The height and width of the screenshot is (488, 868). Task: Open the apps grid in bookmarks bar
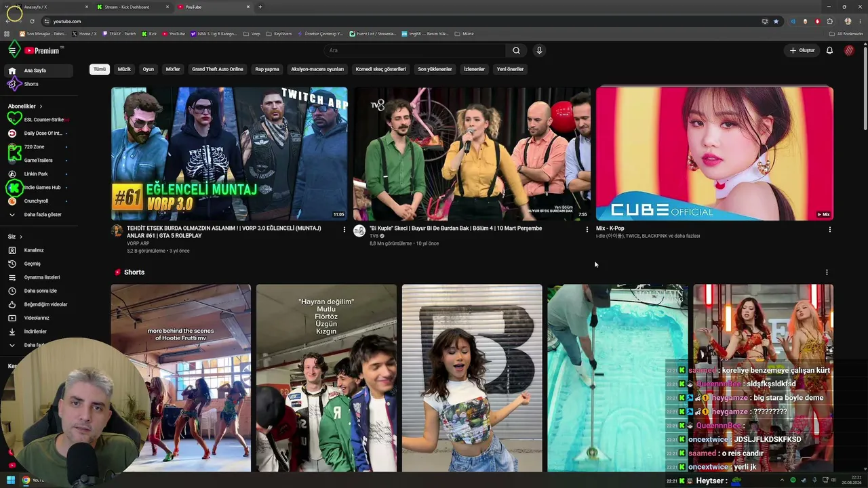tap(7, 34)
